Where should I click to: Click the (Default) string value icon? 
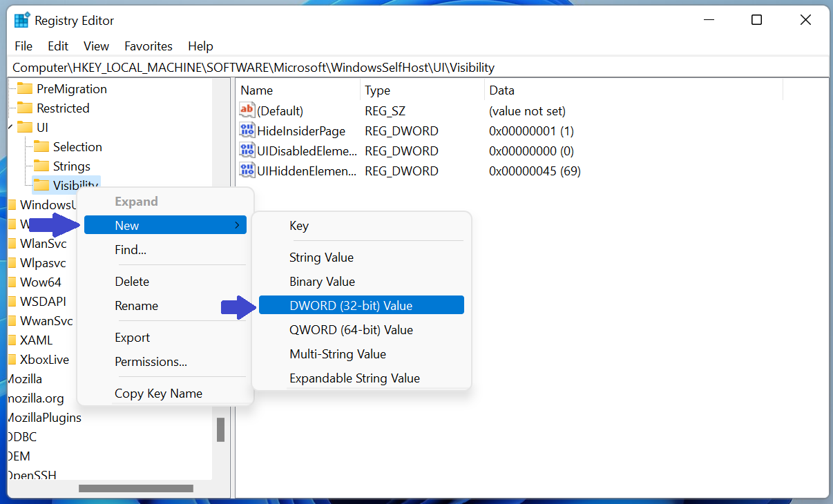click(247, 110)
